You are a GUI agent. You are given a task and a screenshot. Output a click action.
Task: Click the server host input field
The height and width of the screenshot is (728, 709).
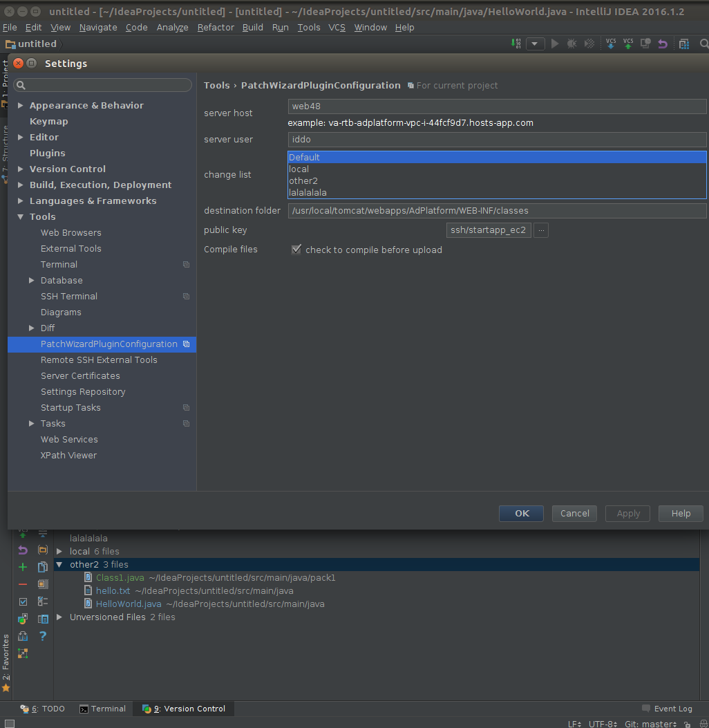497,106
